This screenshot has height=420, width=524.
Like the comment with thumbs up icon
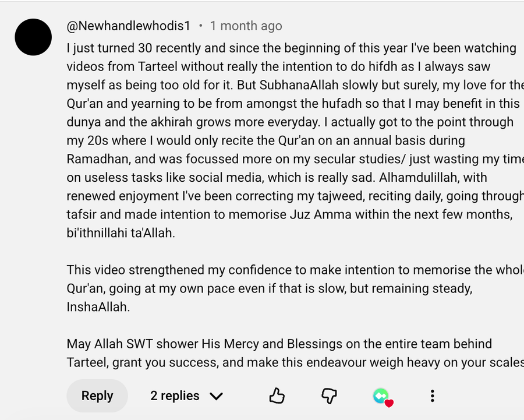click(x=277, y=396)
